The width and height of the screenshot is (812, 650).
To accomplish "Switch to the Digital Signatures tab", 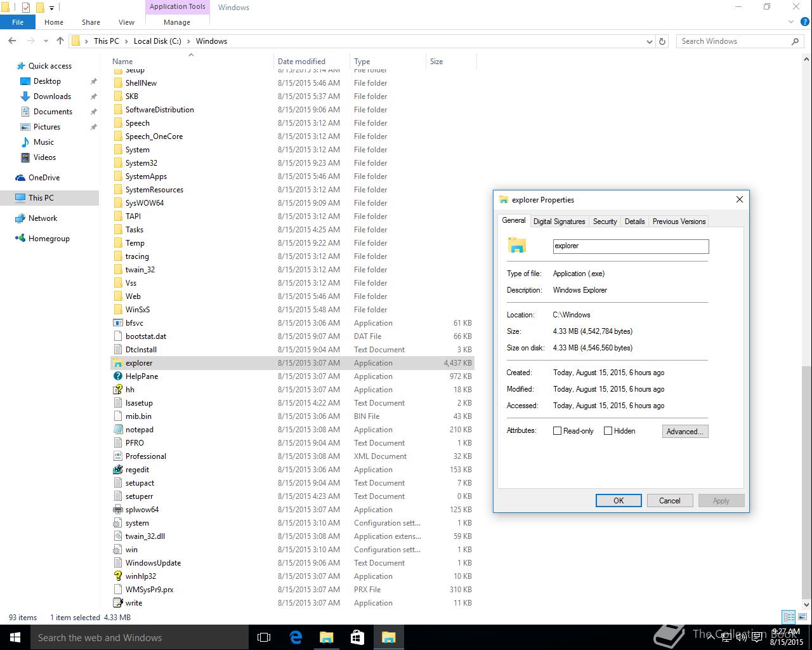I will tap(559, 222).
